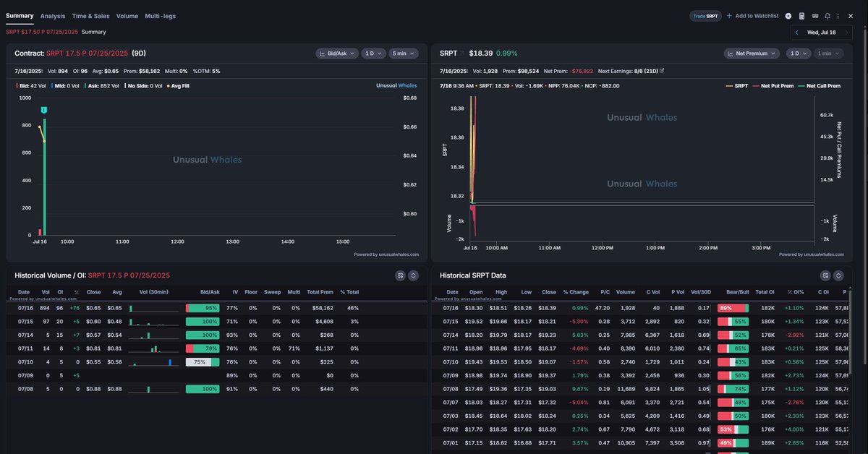Click the 07/01 row date in SRPT Data
Viewport: 868px width, 454px height.
[450, 443]
